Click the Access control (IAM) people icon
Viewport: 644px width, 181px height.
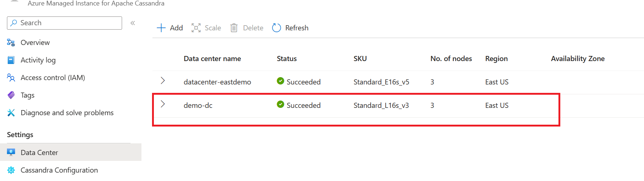click(x=11, y=78)
